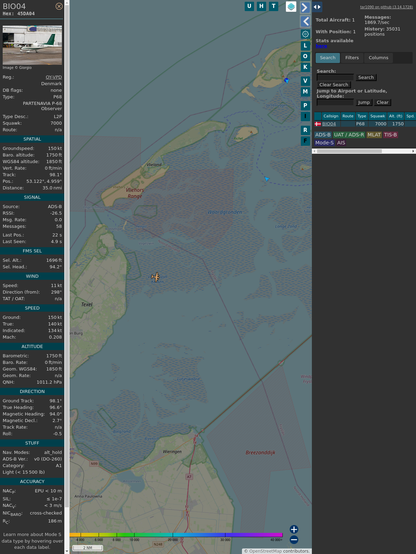This screenshot has width=416, height=554.
Task: Close the BIO04 aircraft info panel
Action: (x=59, y=6)
